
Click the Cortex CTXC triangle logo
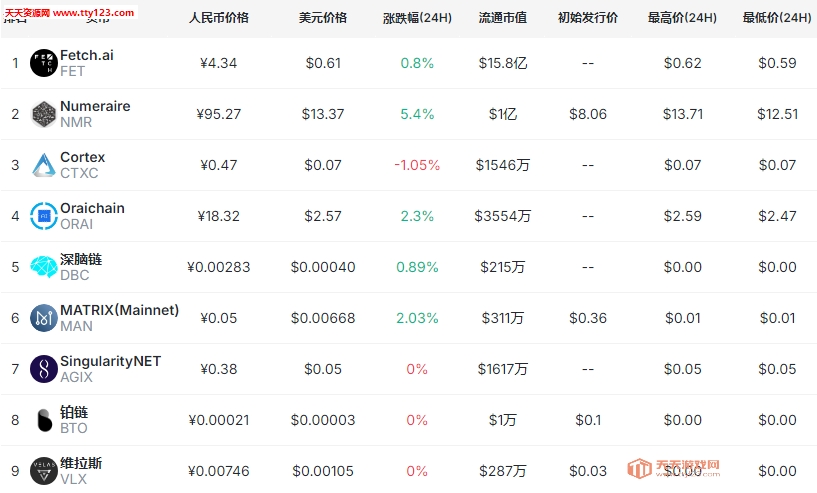point(44,165)
